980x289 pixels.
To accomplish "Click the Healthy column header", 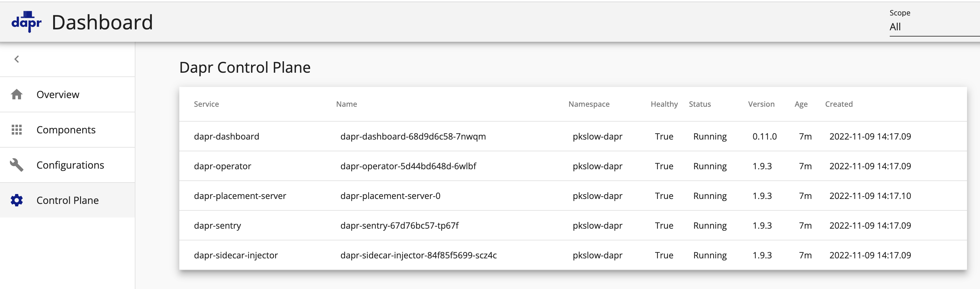I will (664, 104).
